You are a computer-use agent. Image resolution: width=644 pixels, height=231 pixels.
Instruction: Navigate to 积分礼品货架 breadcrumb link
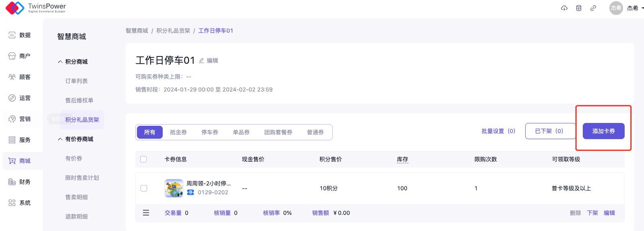[173, 31]
